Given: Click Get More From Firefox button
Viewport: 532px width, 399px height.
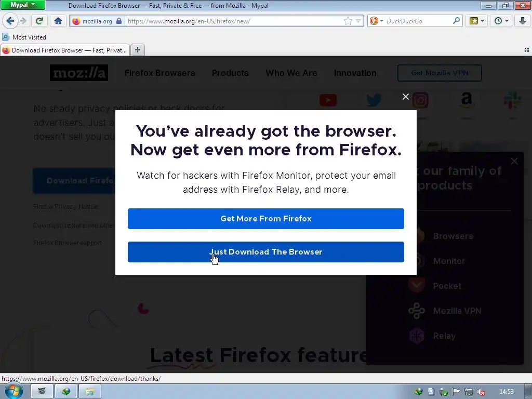Looking at the screenshot, I should (x=265, y=219).
